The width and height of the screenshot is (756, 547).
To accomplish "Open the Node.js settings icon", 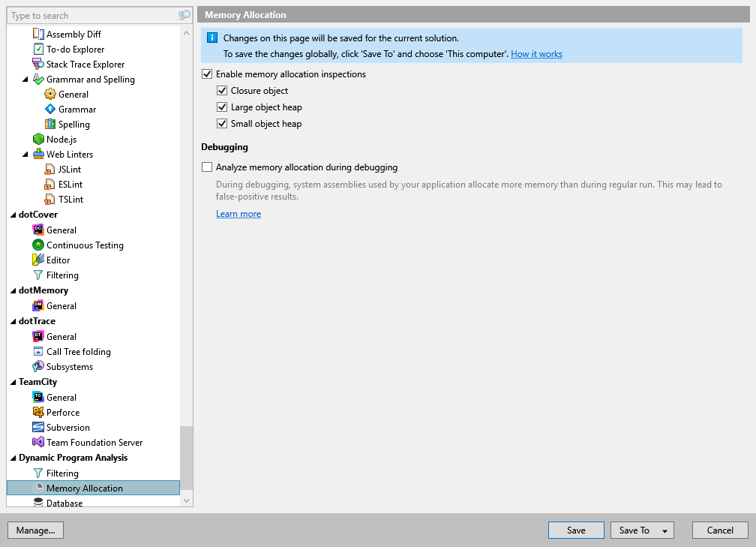I will pos(37,139).
